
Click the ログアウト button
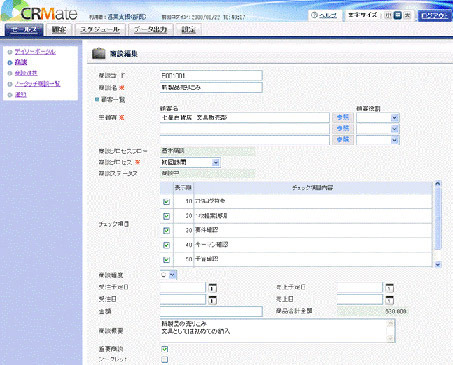(x=435, y=16)
